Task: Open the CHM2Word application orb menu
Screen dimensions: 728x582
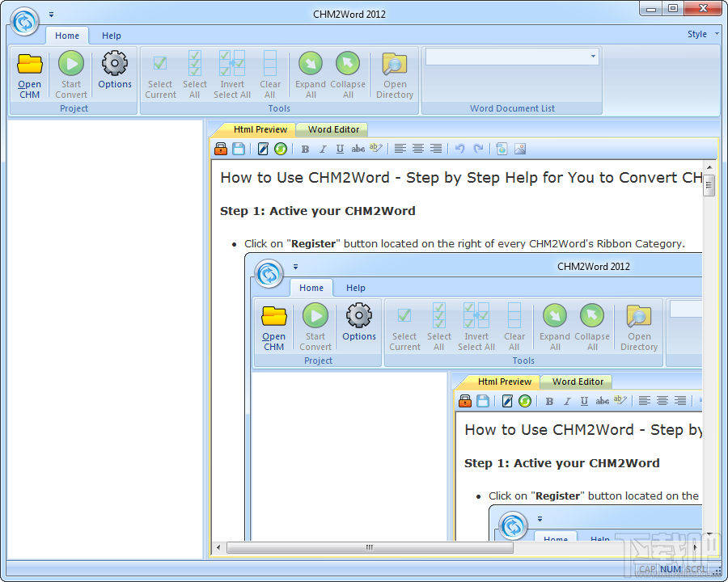Action: pyautogui.click(x=24, y=21)
